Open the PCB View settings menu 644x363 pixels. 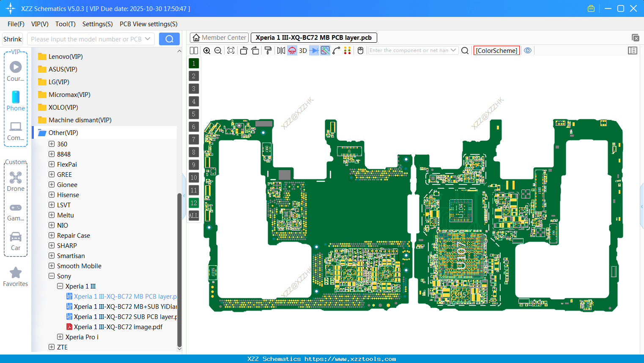(x=148, y=24)
